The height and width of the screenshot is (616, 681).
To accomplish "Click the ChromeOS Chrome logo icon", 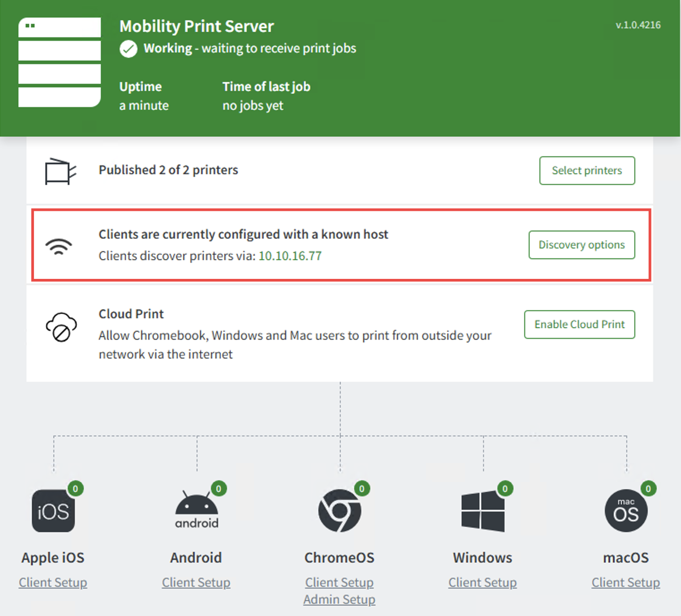I will [339, 511].
